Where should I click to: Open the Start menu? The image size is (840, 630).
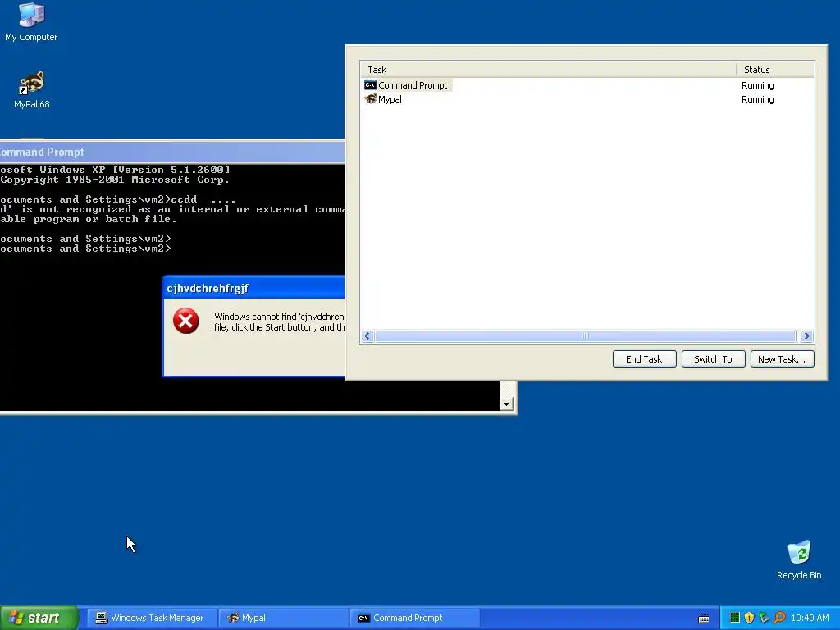[x=38, y=618]
